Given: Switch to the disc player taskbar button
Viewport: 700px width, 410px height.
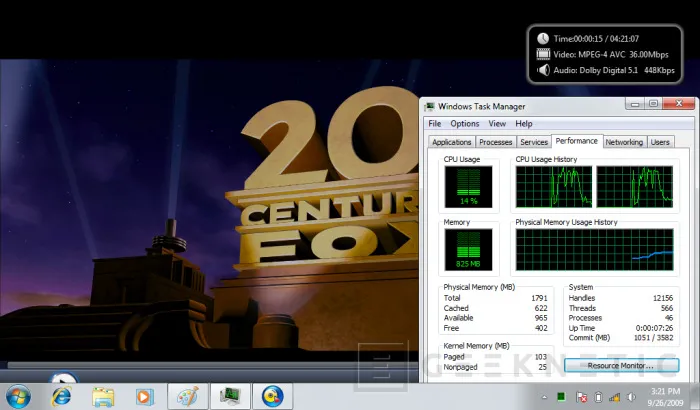Looking at the screenshot, I should 272,396.
